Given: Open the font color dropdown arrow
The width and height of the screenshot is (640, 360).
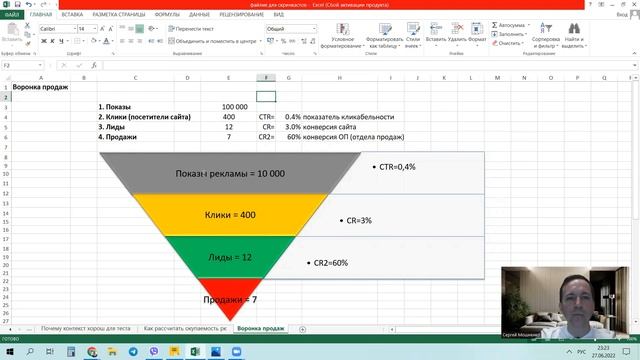Looking at the screenshot, I should [112, 41].
